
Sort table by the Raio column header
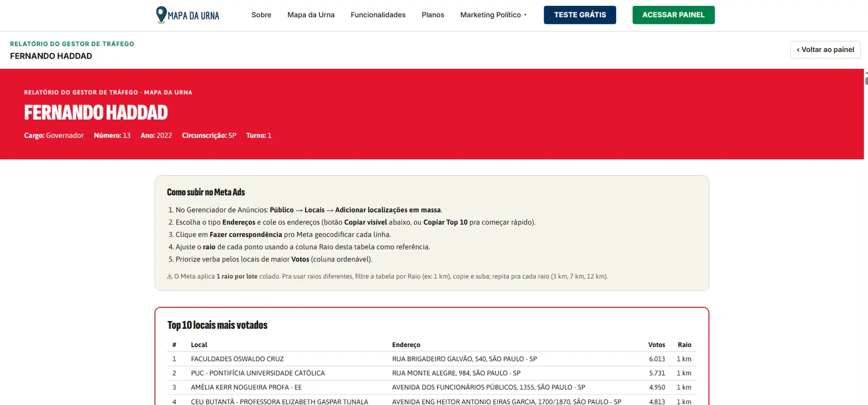[x=685, y=345]
